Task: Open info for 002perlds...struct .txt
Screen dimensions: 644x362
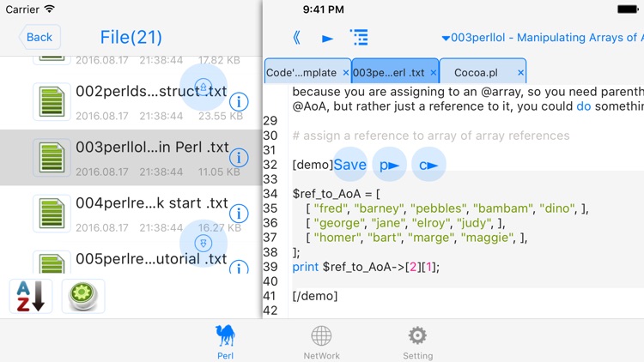Action: (x=239, y=101)
